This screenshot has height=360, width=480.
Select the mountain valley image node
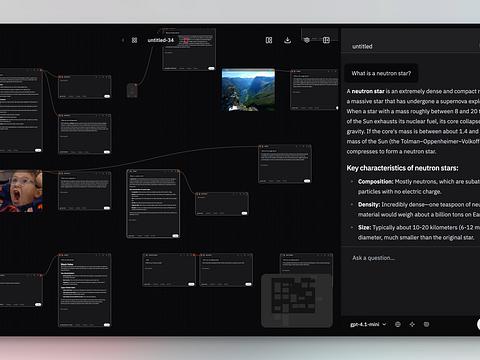pyautogui.click(x=248, y=90)
